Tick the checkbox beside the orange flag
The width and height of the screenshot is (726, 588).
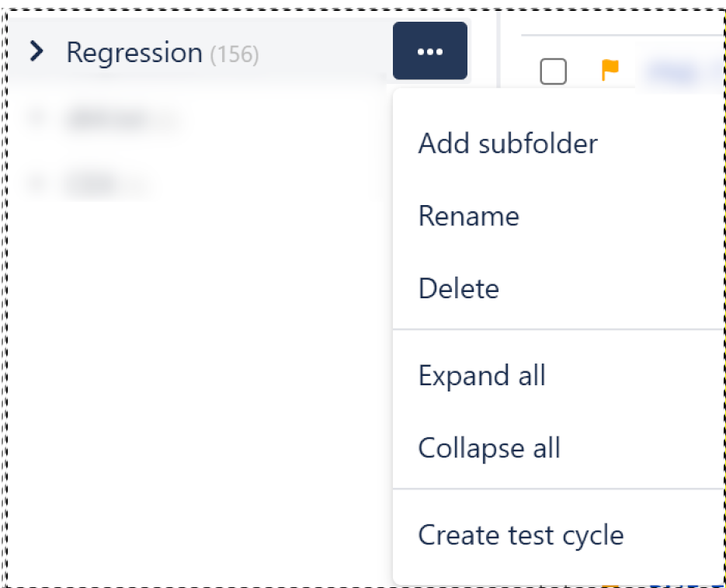click(x=553, y=71)
